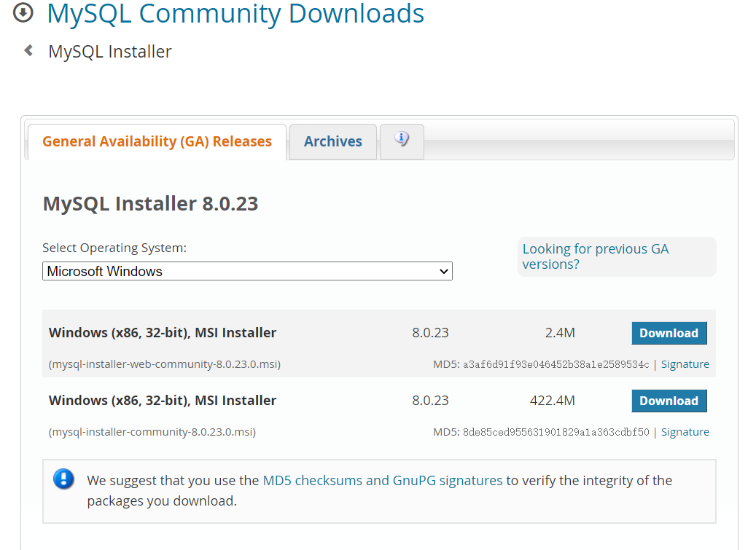756x550 pixels.
Task: Click MD5 hash starting with a3af6d91
Action: tap(556, 364)
